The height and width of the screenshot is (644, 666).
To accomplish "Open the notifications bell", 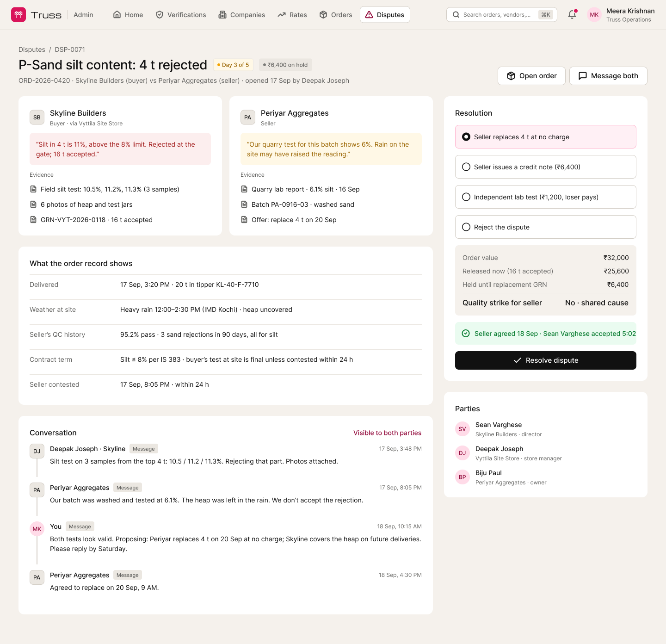I will [572, 14].
